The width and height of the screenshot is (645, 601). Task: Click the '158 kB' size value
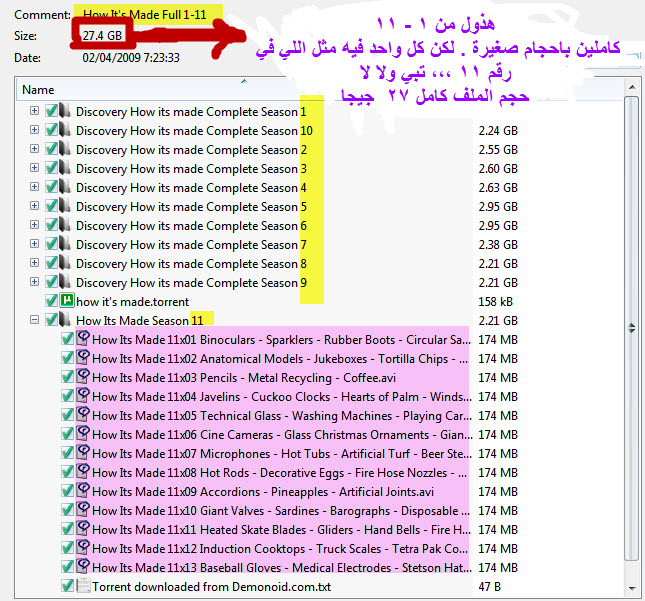click(x=495, y=302)
